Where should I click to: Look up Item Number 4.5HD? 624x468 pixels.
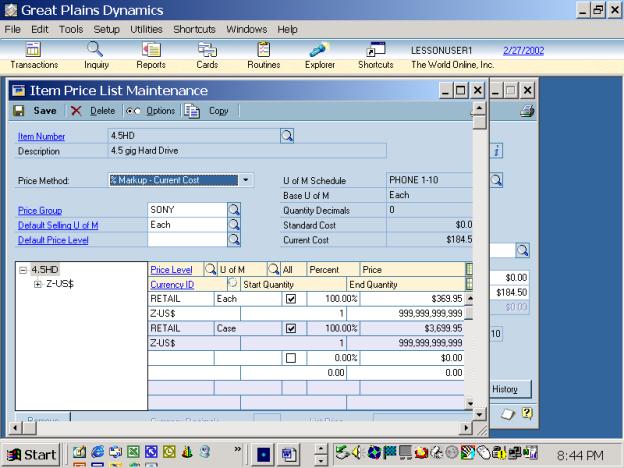pyautogui.click(x=287, y=136)
